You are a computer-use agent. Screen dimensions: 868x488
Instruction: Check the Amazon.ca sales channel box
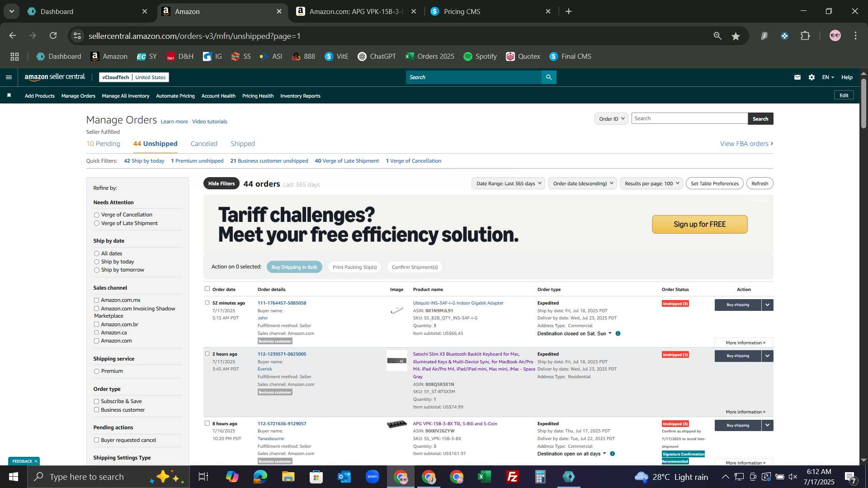coord(96,333)
